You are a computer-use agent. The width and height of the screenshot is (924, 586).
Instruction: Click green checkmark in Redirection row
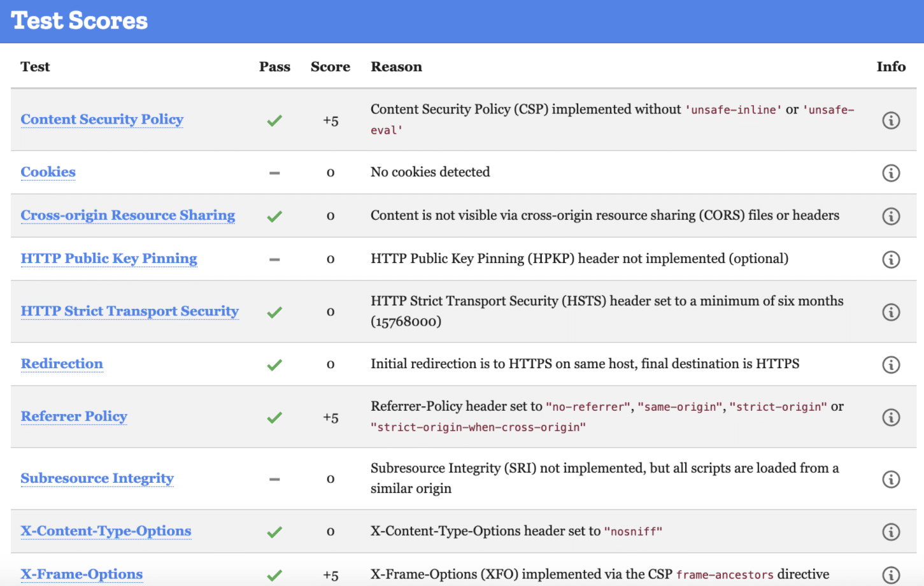[x=274, y=364]
